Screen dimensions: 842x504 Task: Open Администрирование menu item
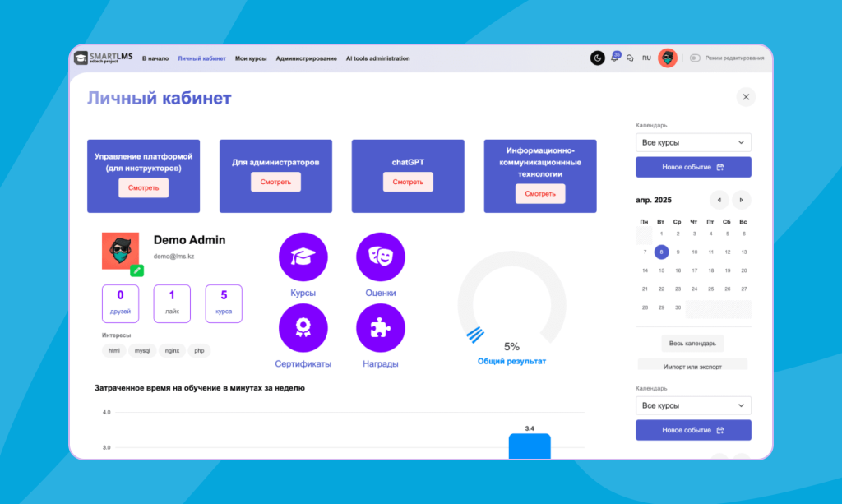(306, 58)
